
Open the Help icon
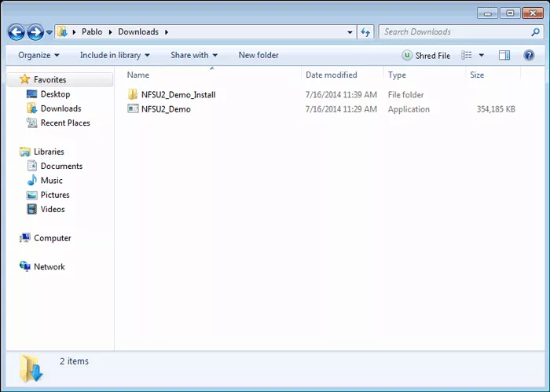[x=529, y=55]
